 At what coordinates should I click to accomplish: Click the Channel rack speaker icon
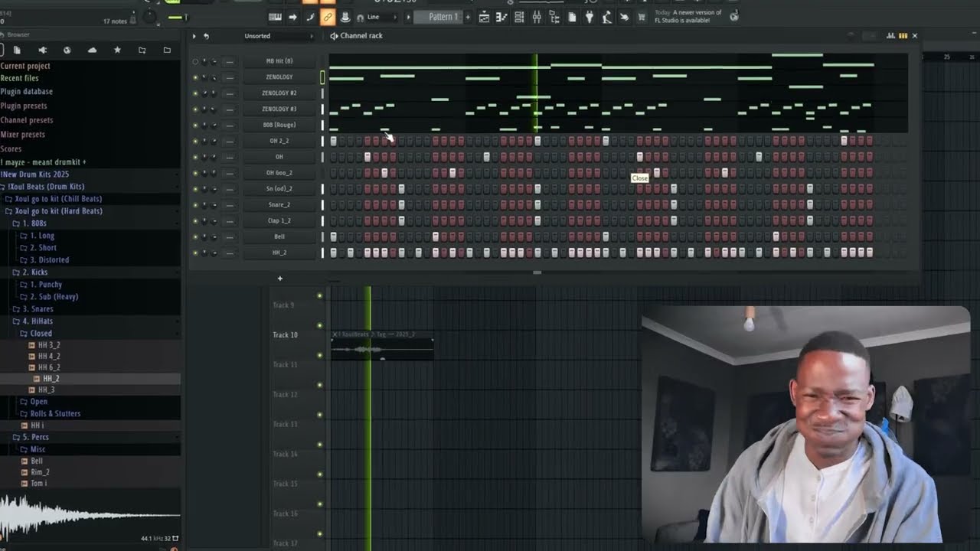point(334,36)
